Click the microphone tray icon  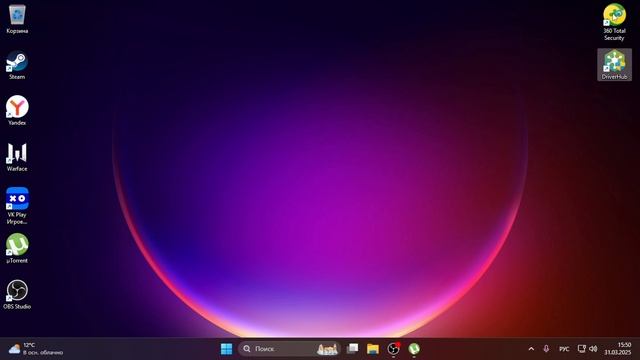[x=546, y=349]
